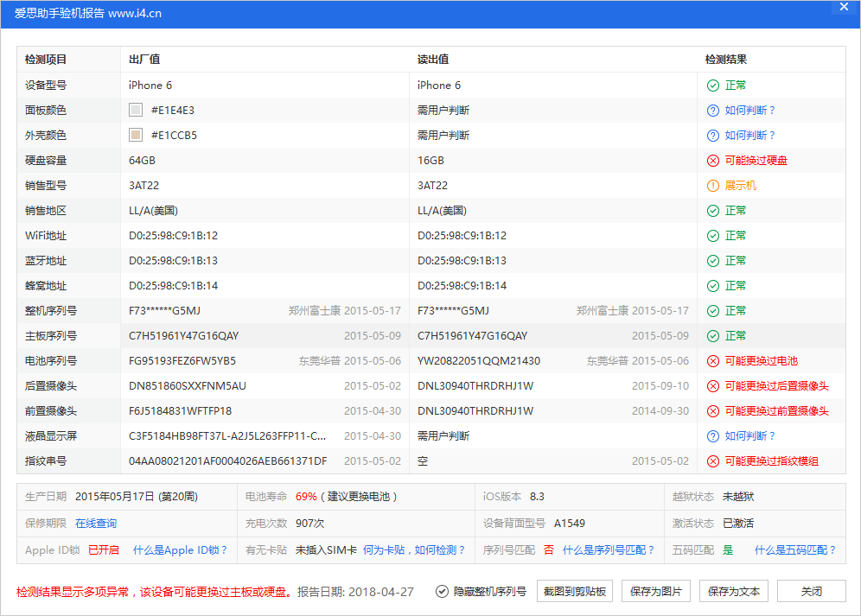
Task: Click the orange warning icon next to 展示机
Action: [x=712, y=185]
